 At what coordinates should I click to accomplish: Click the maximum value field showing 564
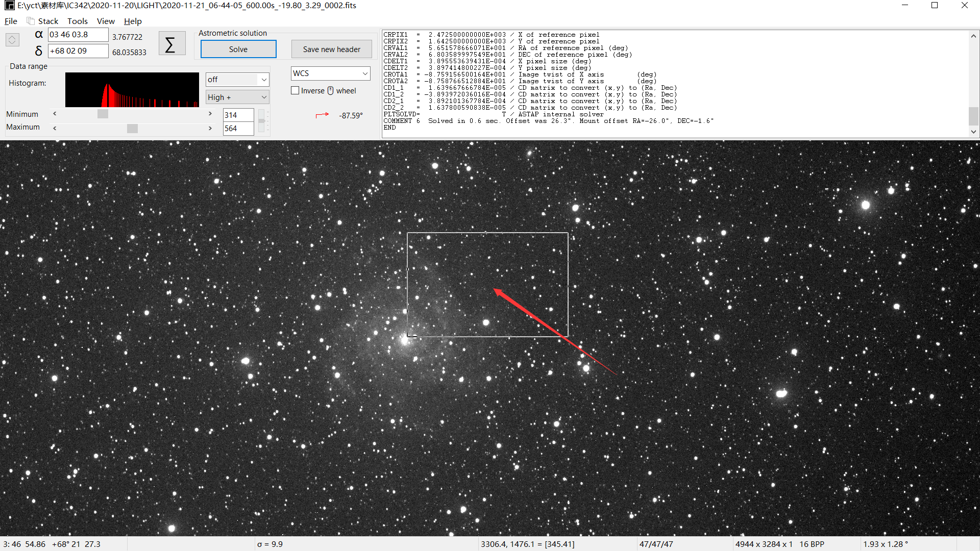pos(238,128)
